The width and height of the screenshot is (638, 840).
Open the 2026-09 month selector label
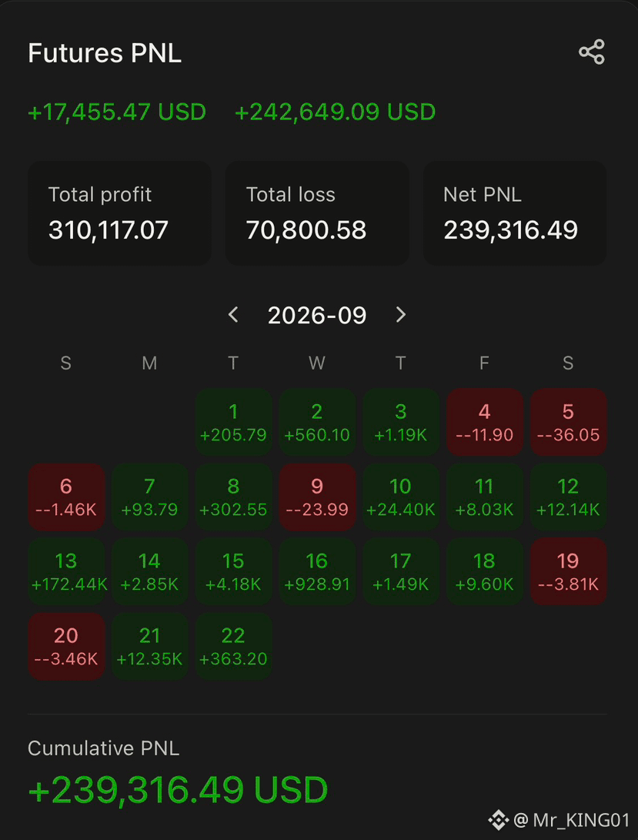coord(317,315)
